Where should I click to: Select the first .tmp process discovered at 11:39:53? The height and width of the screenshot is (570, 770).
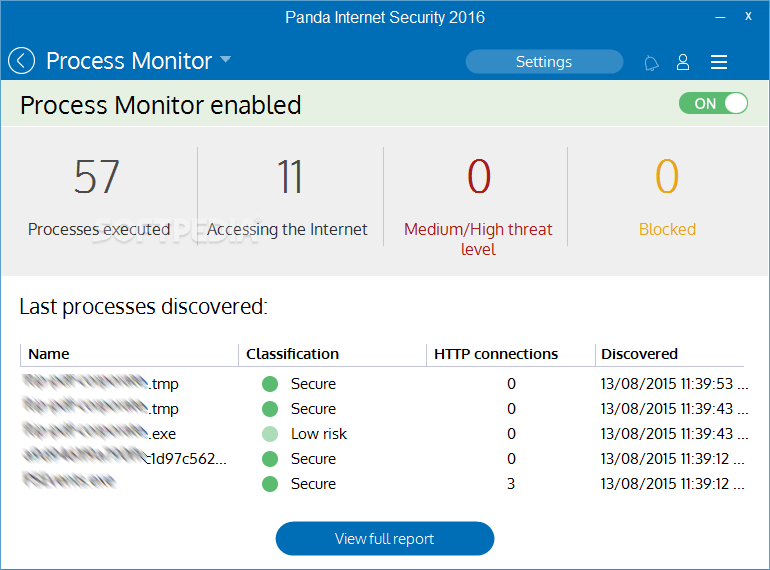100,382
